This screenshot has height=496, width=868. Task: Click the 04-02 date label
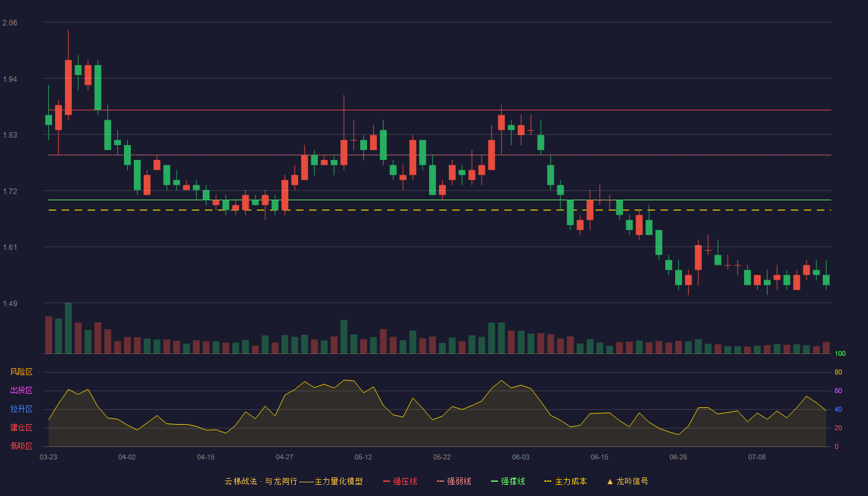(x=127, y=457)
